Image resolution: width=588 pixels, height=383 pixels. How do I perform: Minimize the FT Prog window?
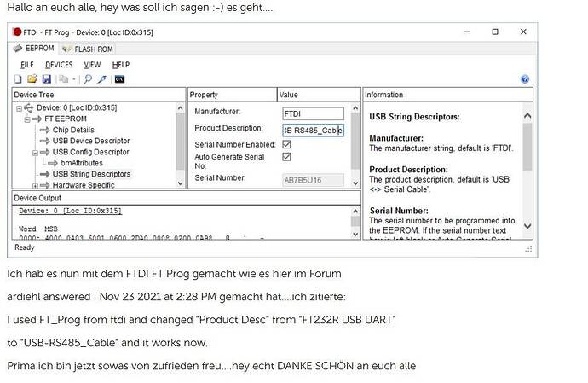point(467,32)
